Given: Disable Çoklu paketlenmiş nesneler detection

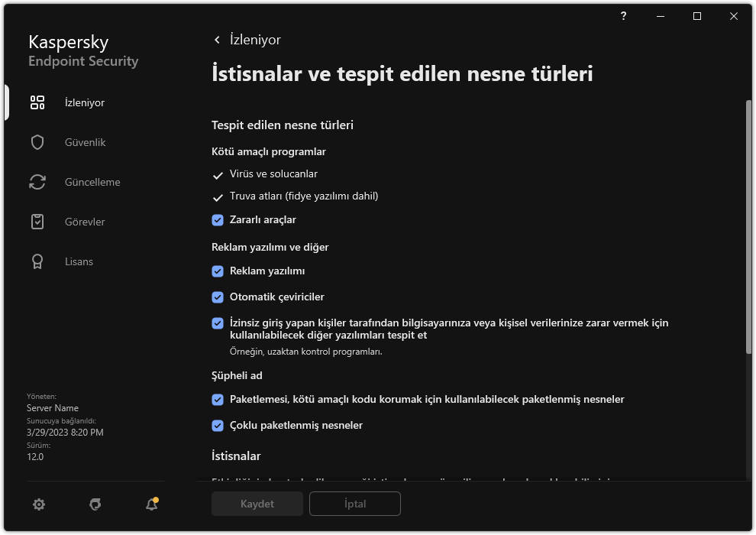Looking at the screenshot, I should coord(218,425).
